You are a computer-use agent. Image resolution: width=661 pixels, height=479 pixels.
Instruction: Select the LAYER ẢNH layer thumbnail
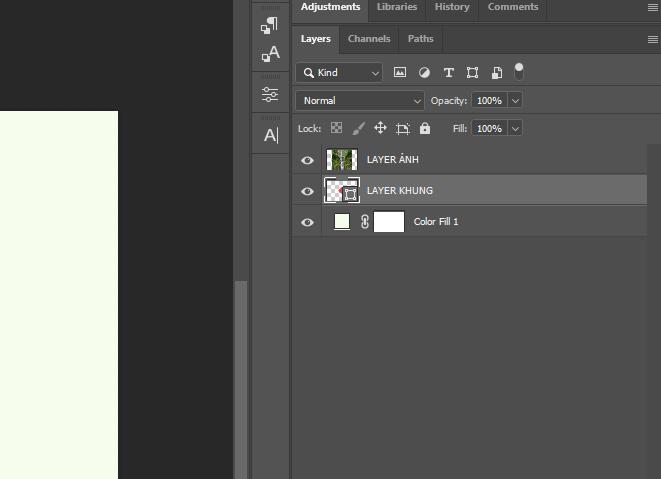pos(342,160)
